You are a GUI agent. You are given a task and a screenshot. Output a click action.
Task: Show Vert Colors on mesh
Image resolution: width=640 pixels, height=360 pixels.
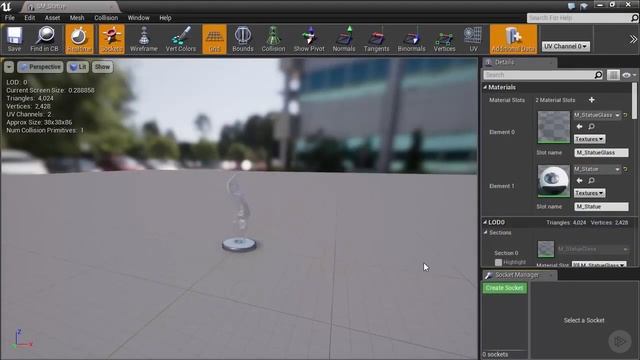180,39
